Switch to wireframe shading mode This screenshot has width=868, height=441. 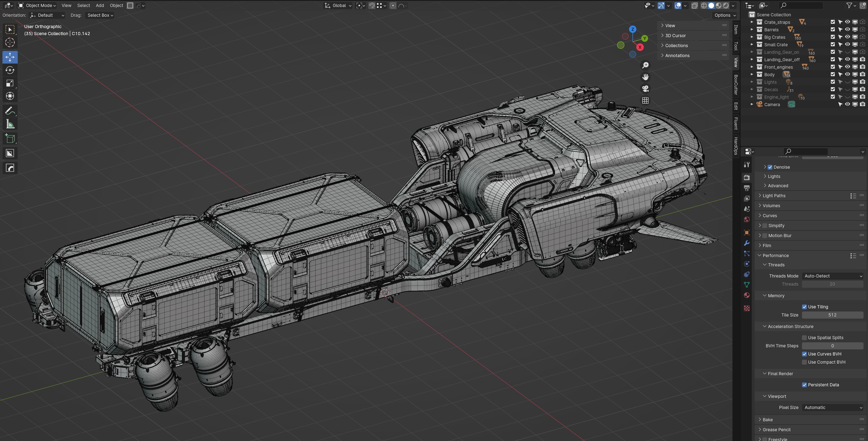[x=704, y=5]
